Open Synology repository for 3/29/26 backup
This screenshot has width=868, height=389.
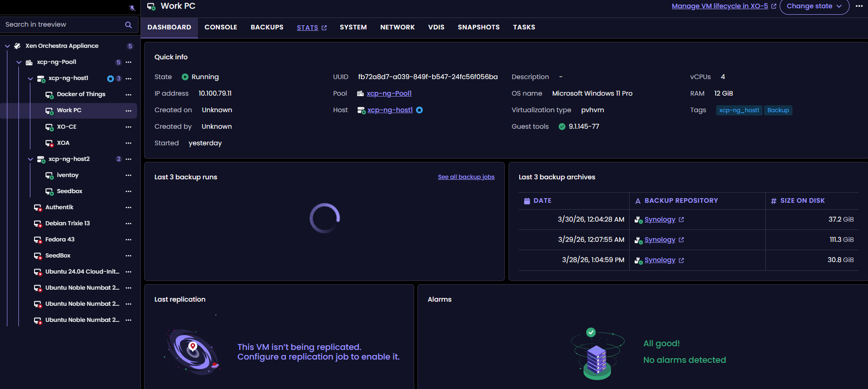tap(660, 240)
